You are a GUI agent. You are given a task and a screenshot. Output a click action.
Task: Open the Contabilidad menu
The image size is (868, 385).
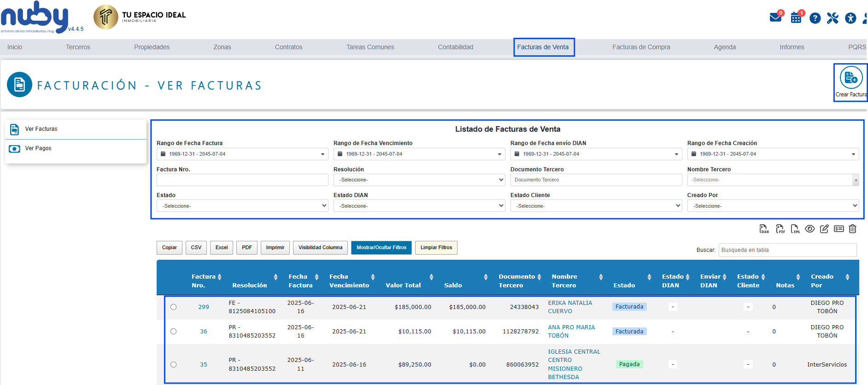coord(455,47)
